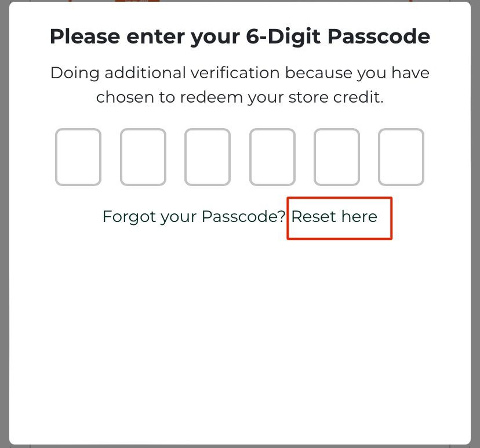Select the second passcode digit box
This screenshot has width=480, height=448.
coord(143,157)
